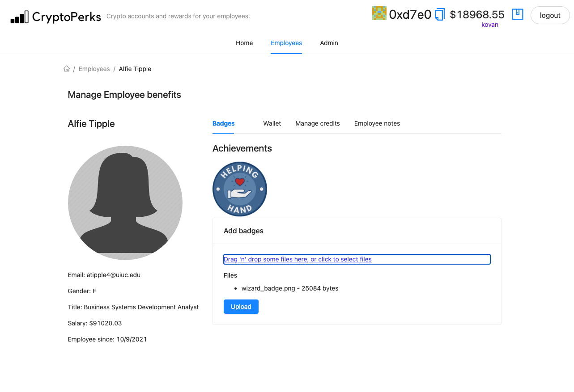Click the Alfie Tipple name heading

[91, 124]
